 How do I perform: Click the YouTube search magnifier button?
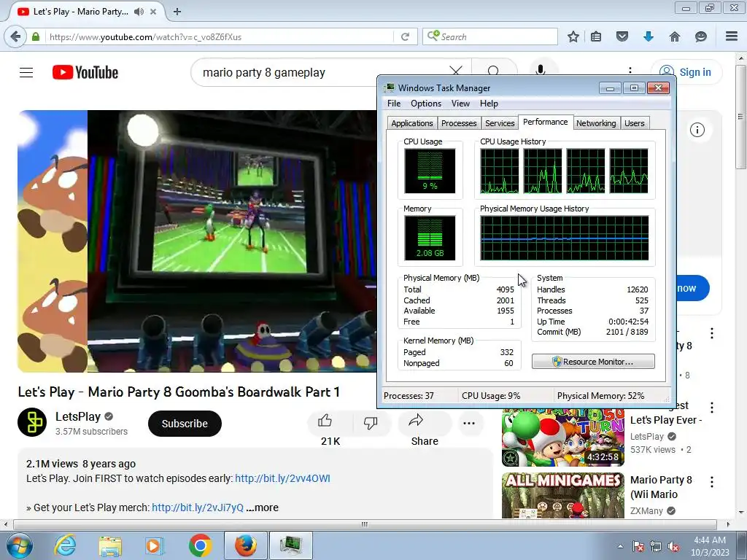pyautogui.click(x=494, y=71)
